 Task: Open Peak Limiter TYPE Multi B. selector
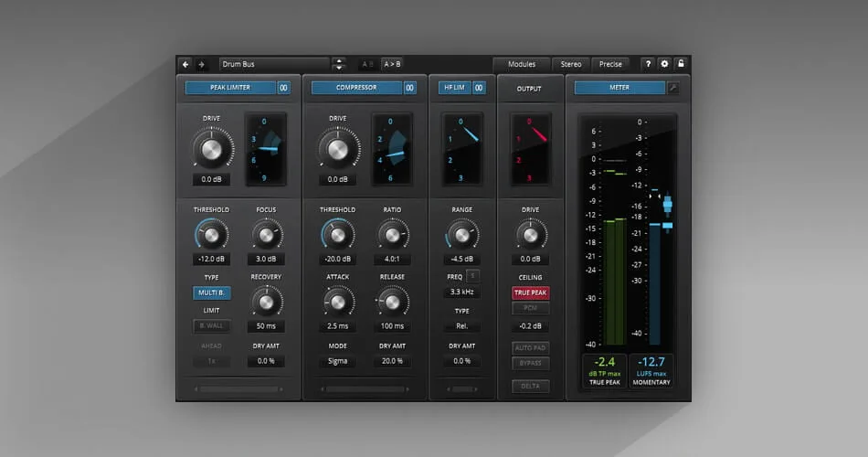pos(211,292)
